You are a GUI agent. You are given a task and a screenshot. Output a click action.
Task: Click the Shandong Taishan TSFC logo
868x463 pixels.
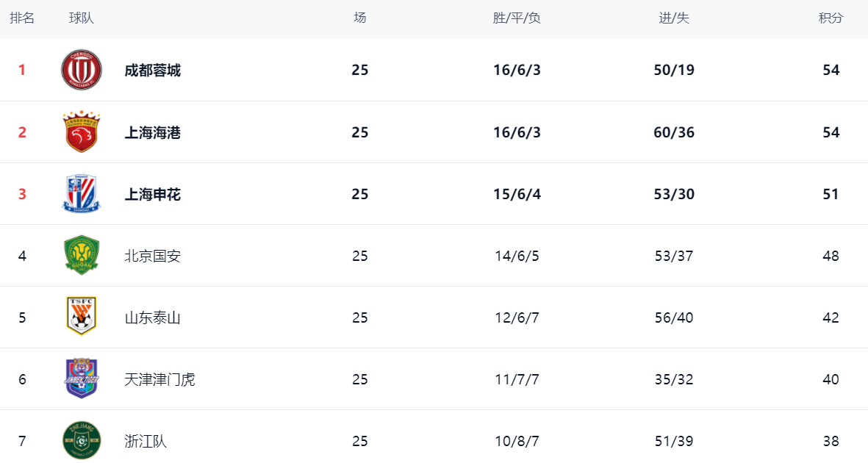82,317
